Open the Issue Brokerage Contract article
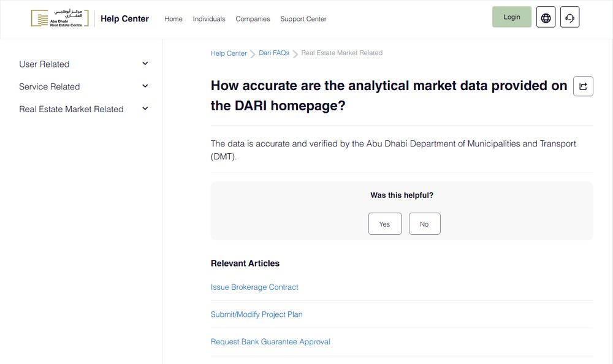The image size is (613, 364). 254,287
